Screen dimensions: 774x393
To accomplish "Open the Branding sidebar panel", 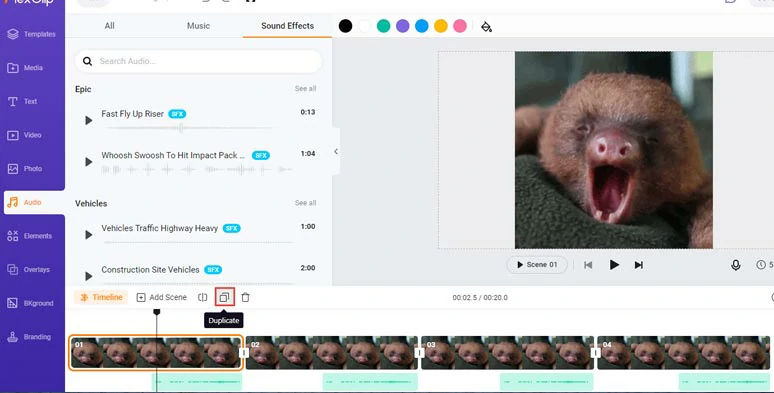I will (x=33, y=337).
